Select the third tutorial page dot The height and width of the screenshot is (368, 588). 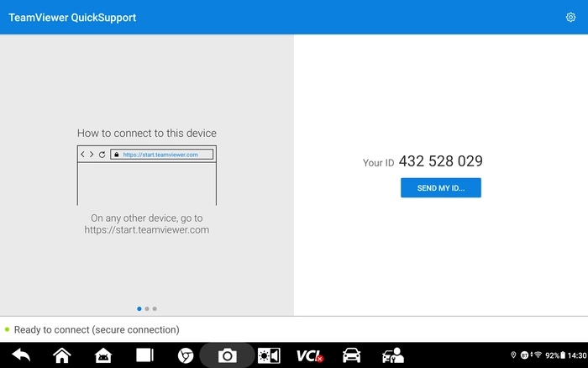click(155, 308)
